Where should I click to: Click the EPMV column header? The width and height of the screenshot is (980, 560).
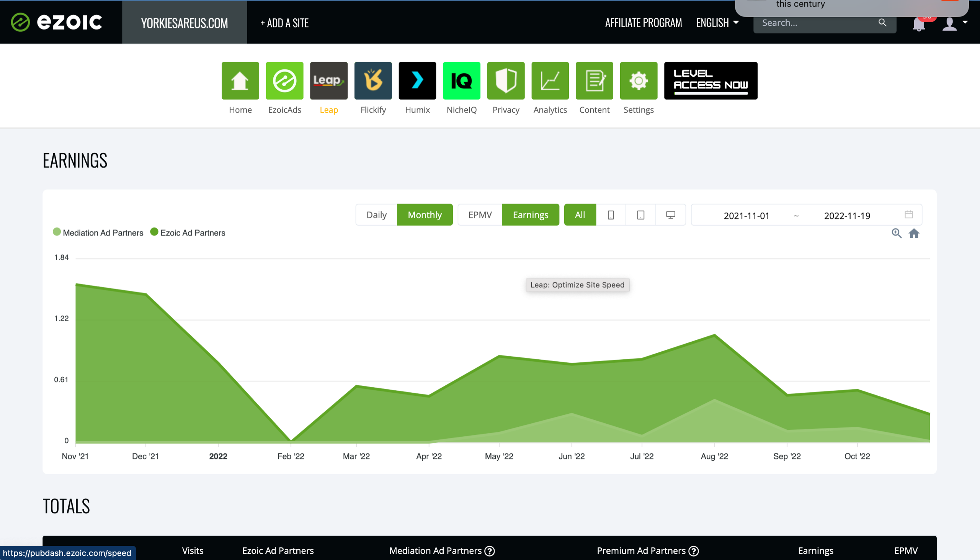[905, 550]
